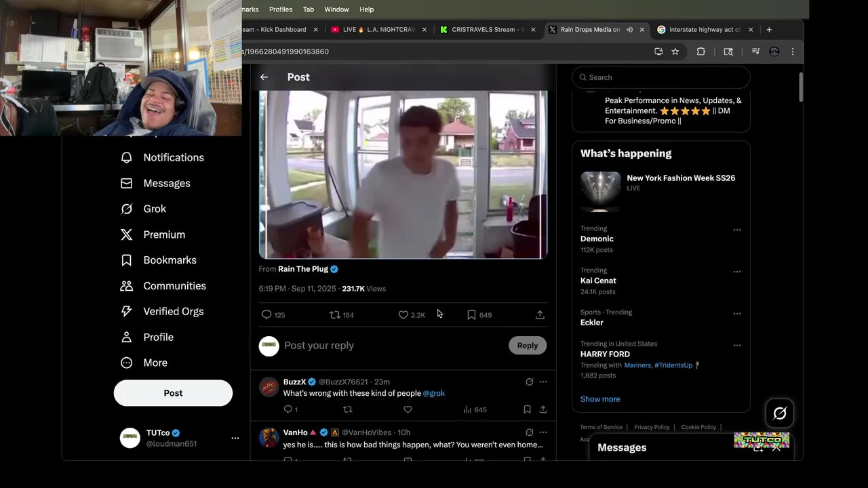Open TUTco account switcher menu
The image size is (868, 488).
coord(235,438)
